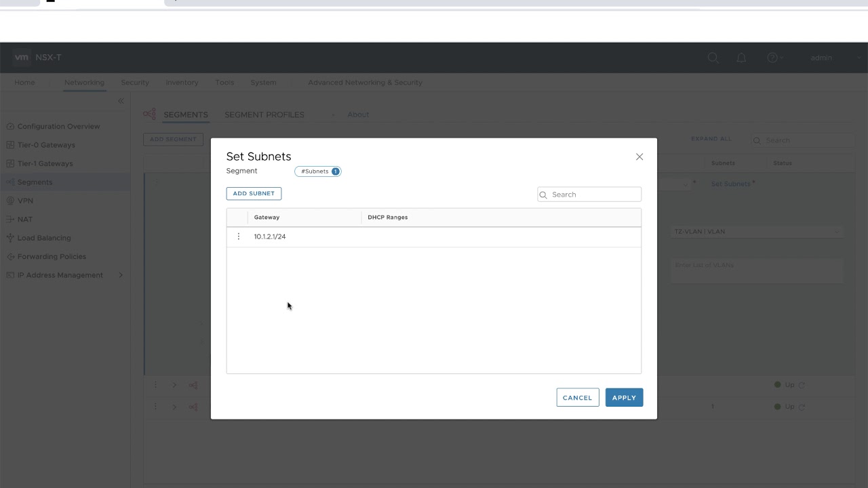Expand the IP Address Management section
The image size is (868, 488).
point(121,275)
